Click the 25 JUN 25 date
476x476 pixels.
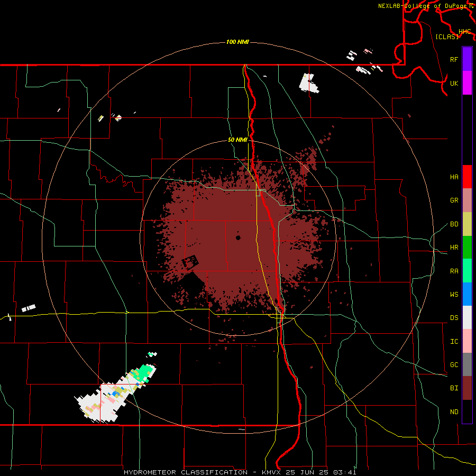(x=307, y=472)
